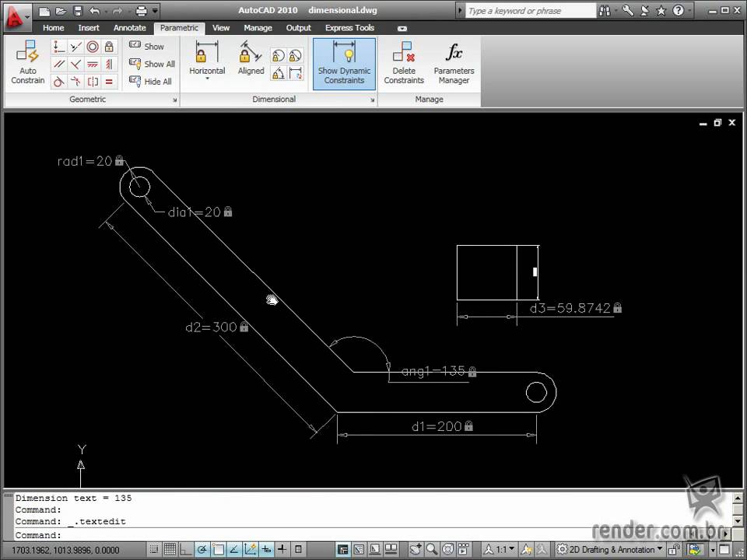
Task: Click the Delete Constraints icon
Action: (404, 63)
